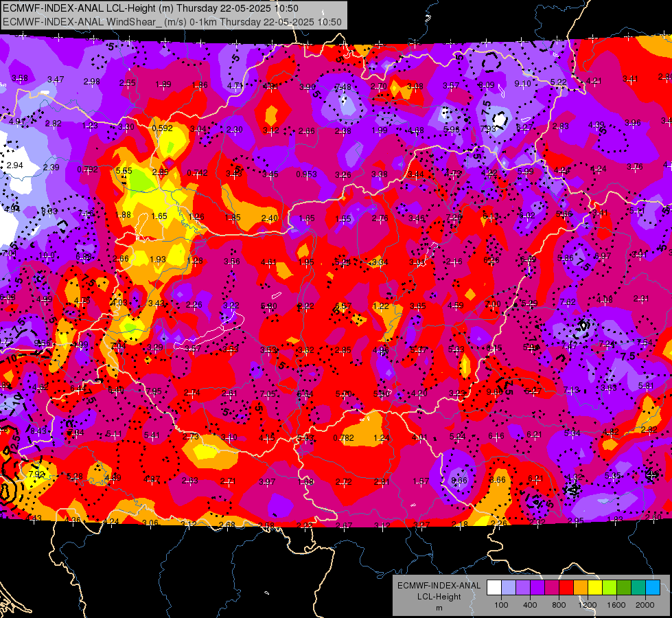Image resolution: width=672 pixels, height=618 pixels.
Task: Click the wind shear value 10.0
Action: coord(47,255)
